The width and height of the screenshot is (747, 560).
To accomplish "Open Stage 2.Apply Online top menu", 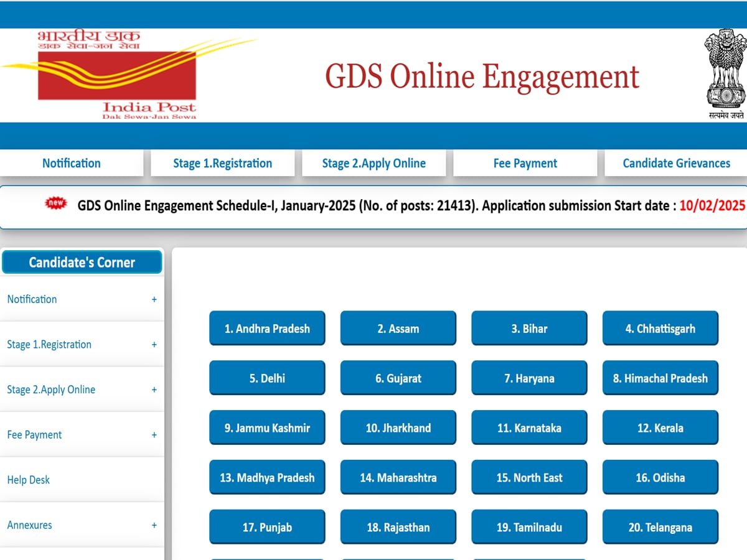I will [x=374, y=163].
